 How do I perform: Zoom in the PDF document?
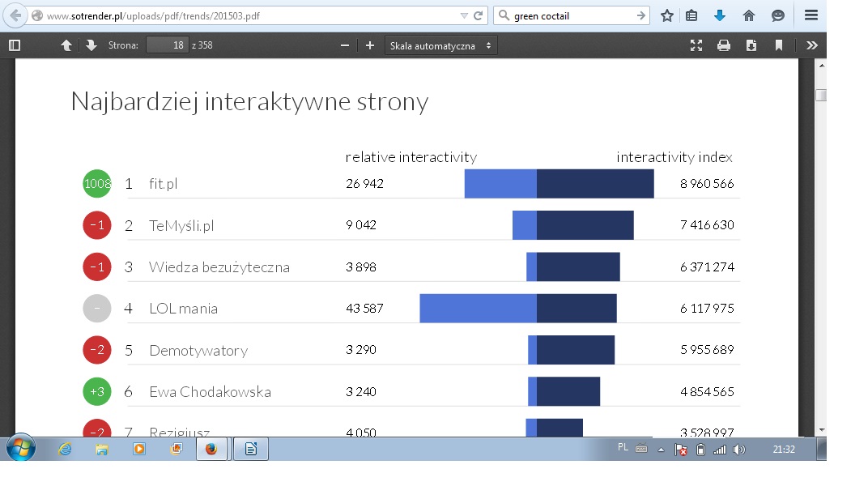tap(370, 45)
